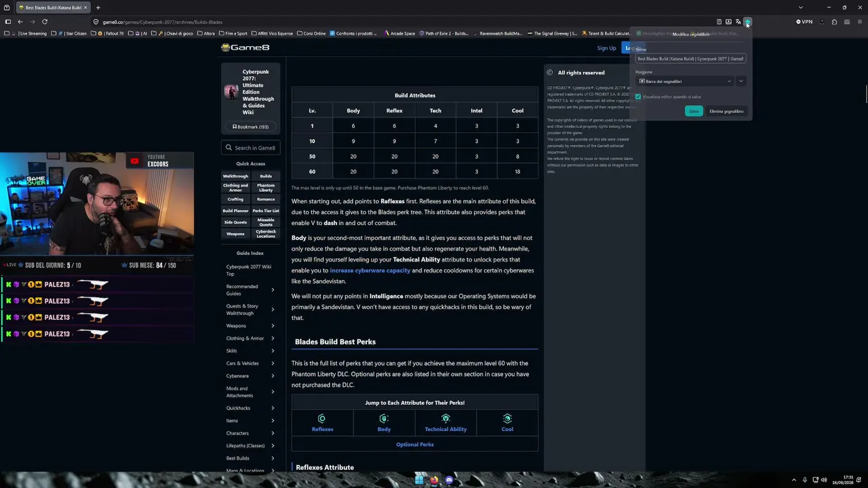Expand Mods and Attachments guide entry
The width and height of the screenshot is (868, 488).
pyautogui.click(x=273, y=392)
